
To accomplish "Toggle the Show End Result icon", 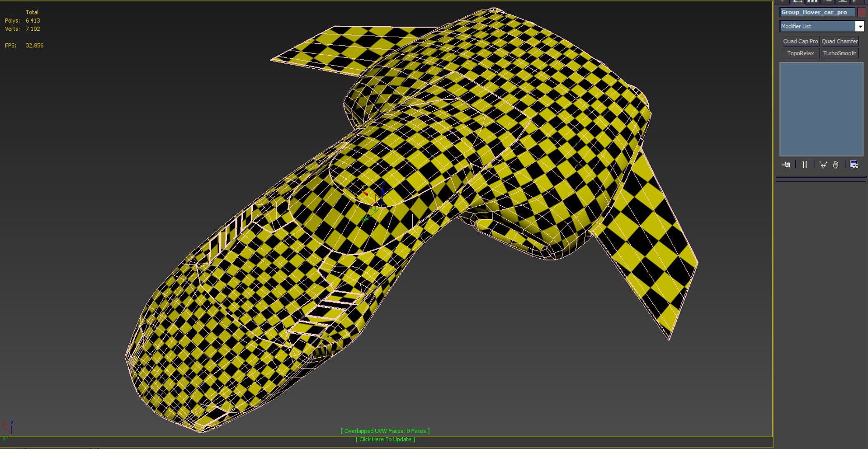I will tap(805, 165).
